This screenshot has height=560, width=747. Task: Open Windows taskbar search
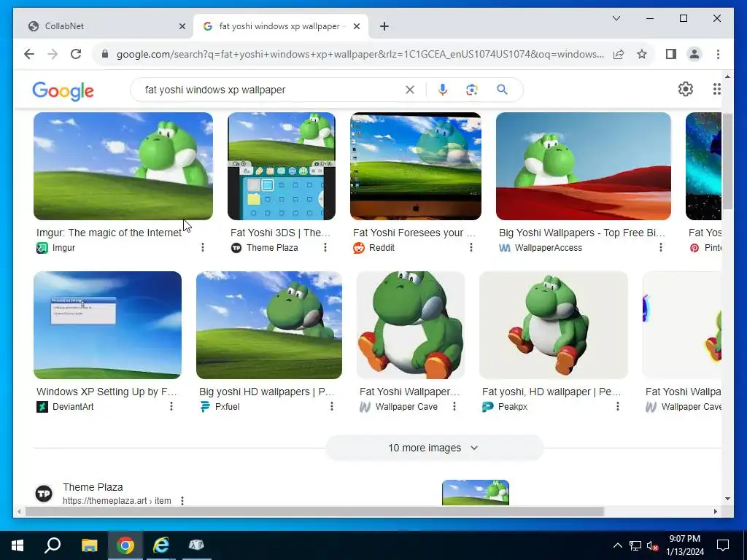click(x=53, y=545)
